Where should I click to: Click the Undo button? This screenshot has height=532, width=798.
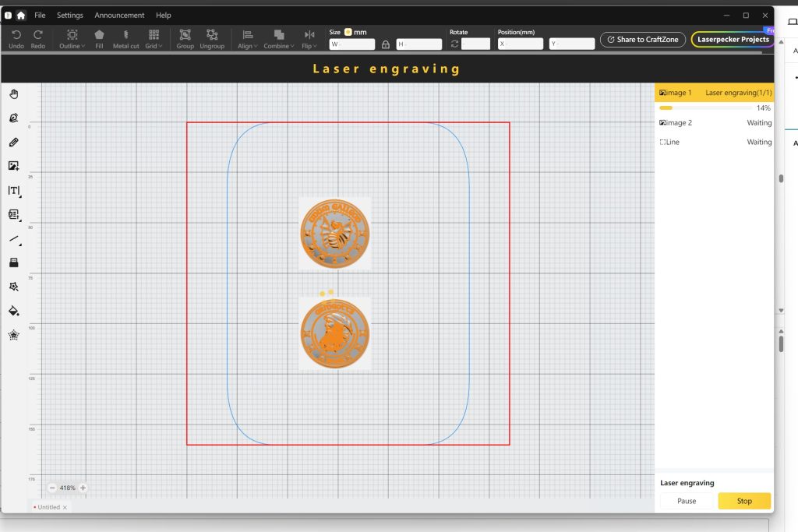16,39
